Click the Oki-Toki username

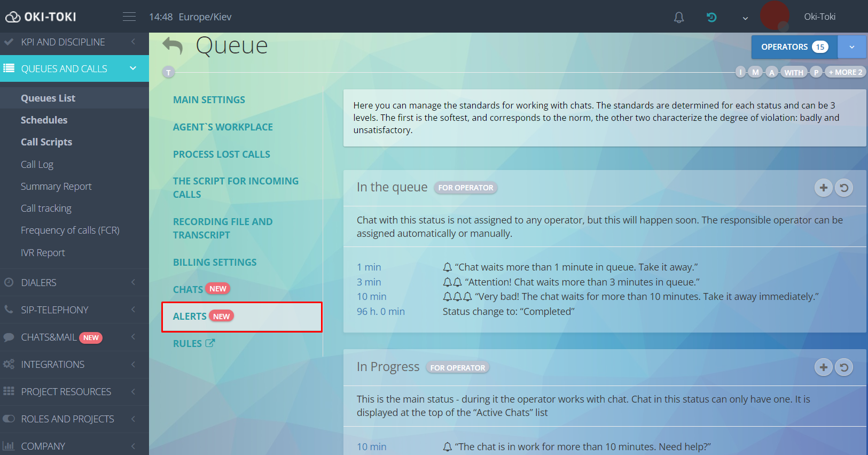(820, 17)
